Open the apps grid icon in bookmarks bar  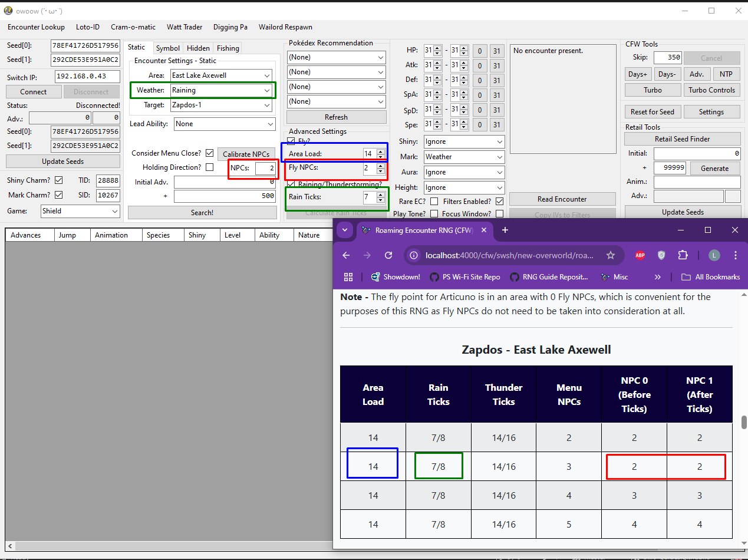tap(348, 276)
